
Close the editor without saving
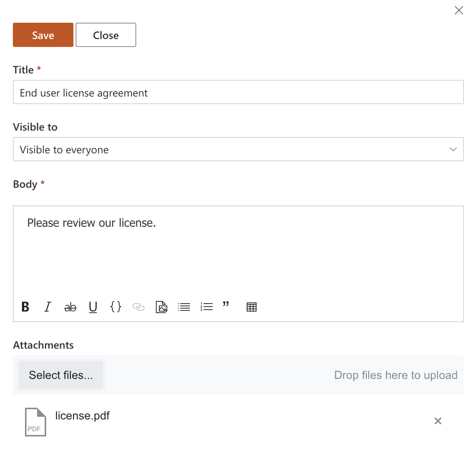pos(106,35)
